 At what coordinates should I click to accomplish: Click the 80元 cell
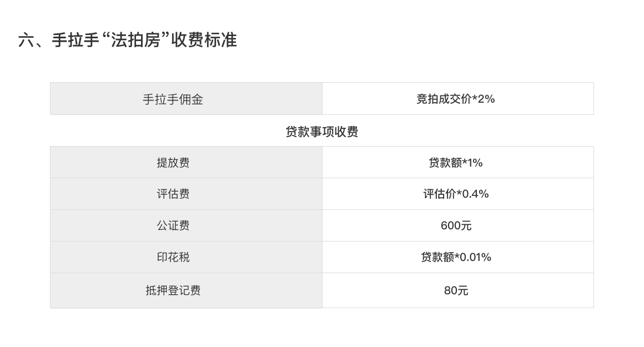457,290
